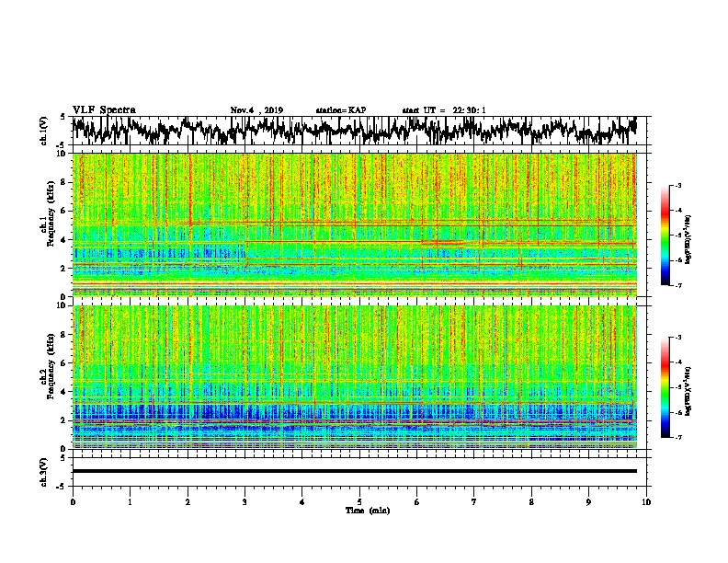
Task: Click the "station=KAP" header label
Action: [341, 110]
